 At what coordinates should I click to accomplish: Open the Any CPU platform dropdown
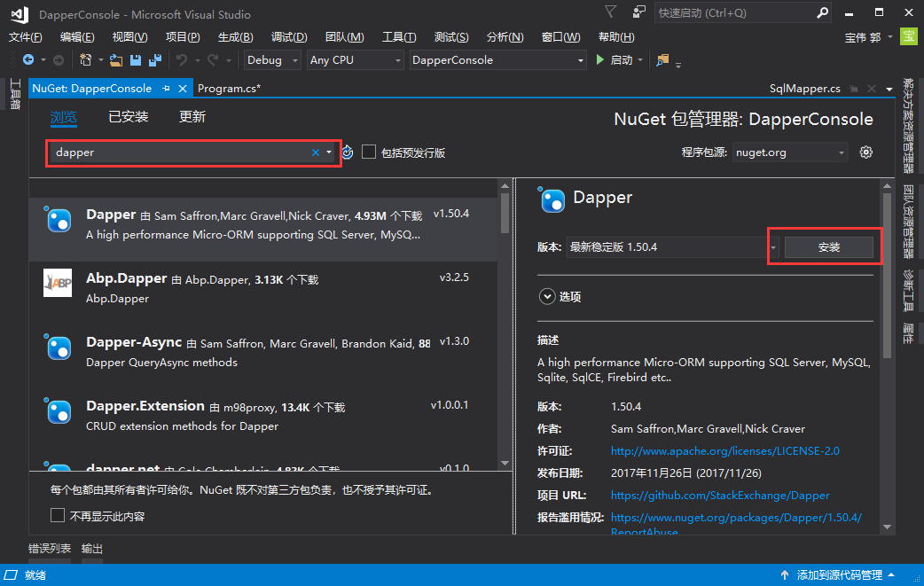click(356, 60)
